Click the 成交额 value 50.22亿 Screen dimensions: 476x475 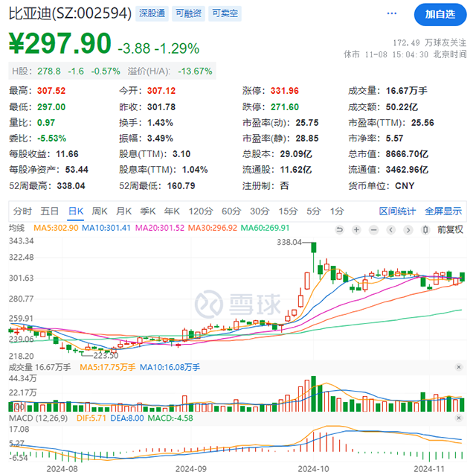pos(402,107)
